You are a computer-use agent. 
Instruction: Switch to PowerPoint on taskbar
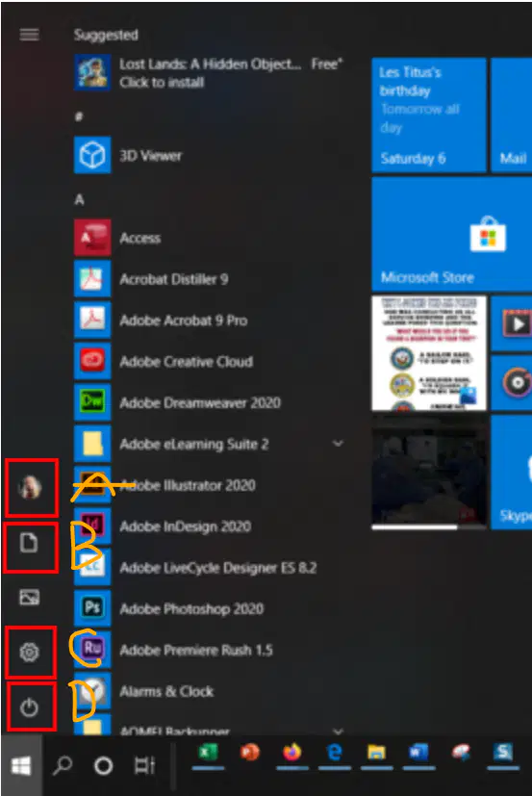click(250, 753)
